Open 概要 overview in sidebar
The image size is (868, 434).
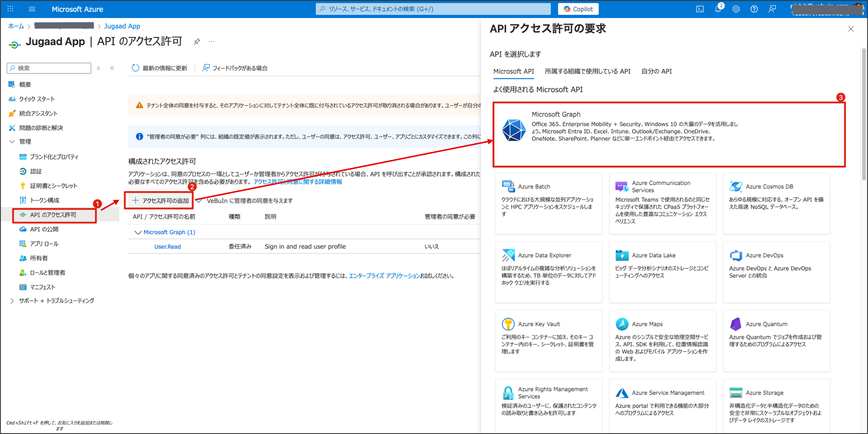tap(25, 84)
